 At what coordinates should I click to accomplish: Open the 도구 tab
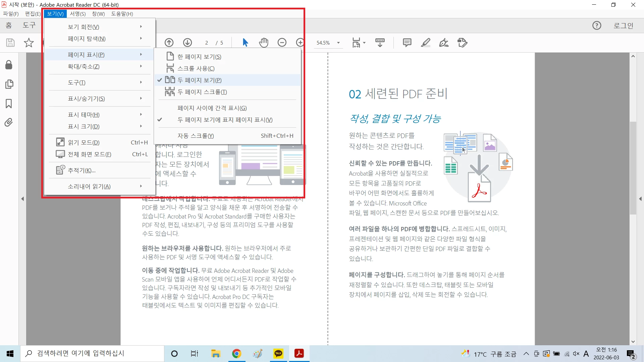(x=29, y=25)
